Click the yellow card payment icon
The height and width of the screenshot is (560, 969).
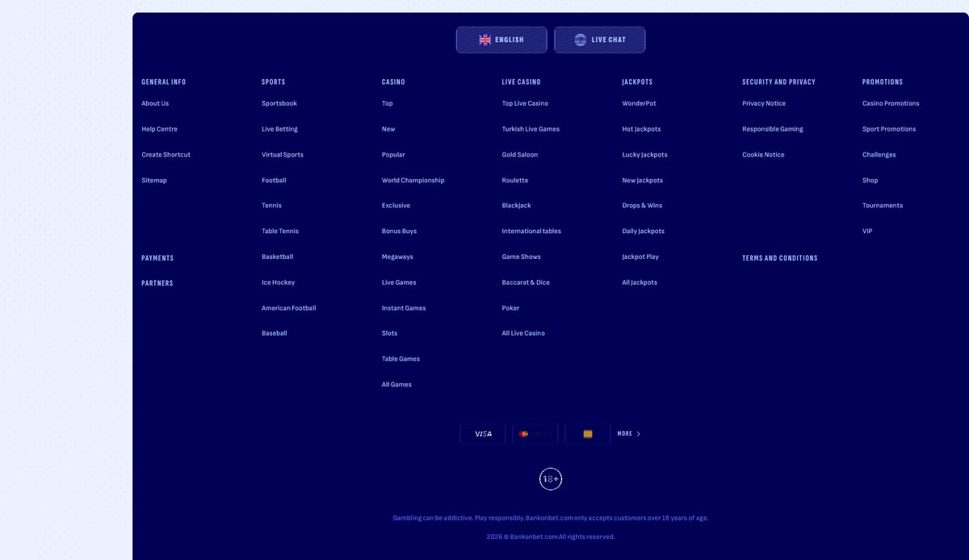(x=588, y=434)
